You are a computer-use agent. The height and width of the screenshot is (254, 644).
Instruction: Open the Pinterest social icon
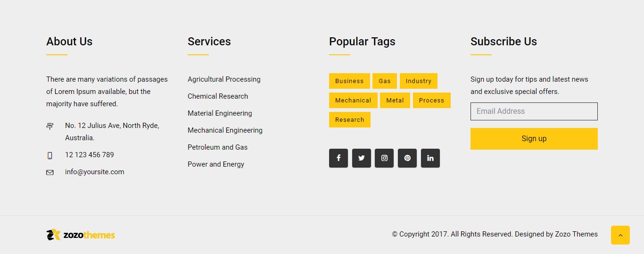point(407,158)
